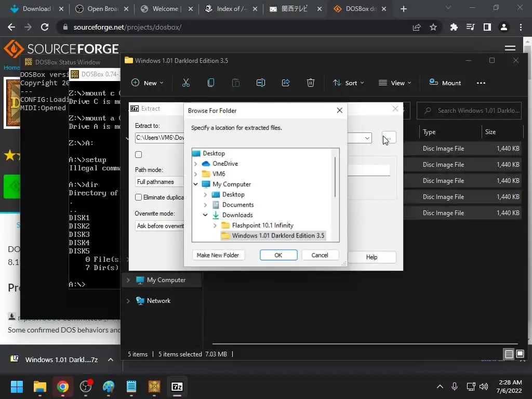Open Chrome side panel icon
The width and height of the screenshot is (532, 399).
(487, 27)
